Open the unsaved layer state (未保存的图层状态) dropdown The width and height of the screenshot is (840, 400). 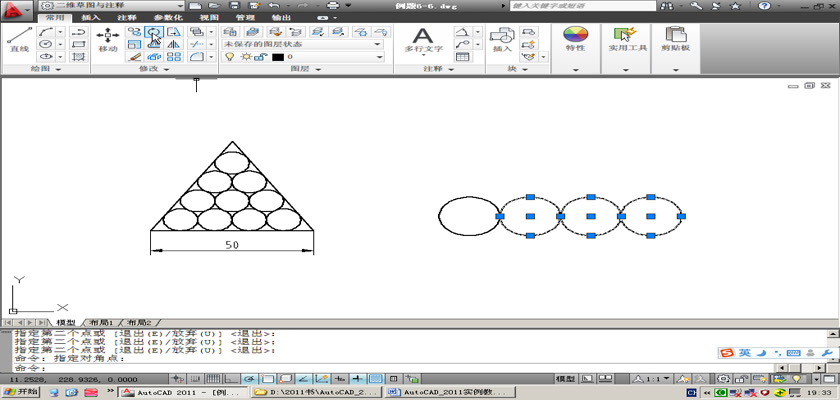coord(302,44)
